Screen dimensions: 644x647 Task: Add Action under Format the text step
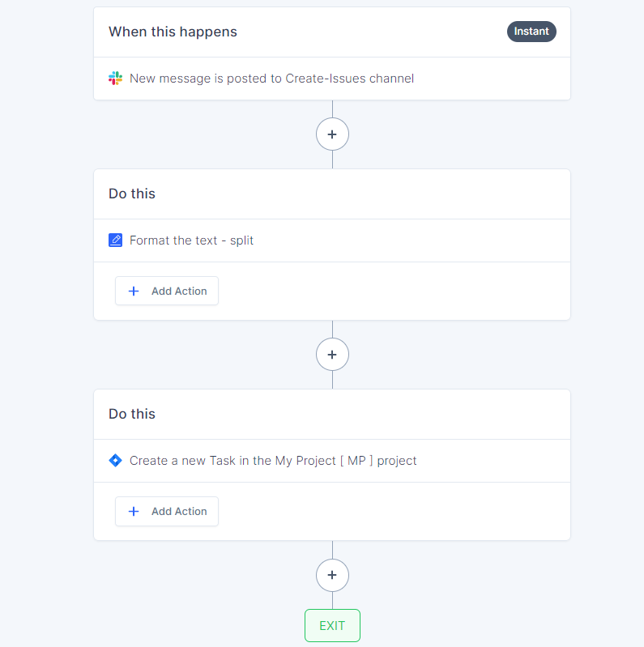click(167, 292)
